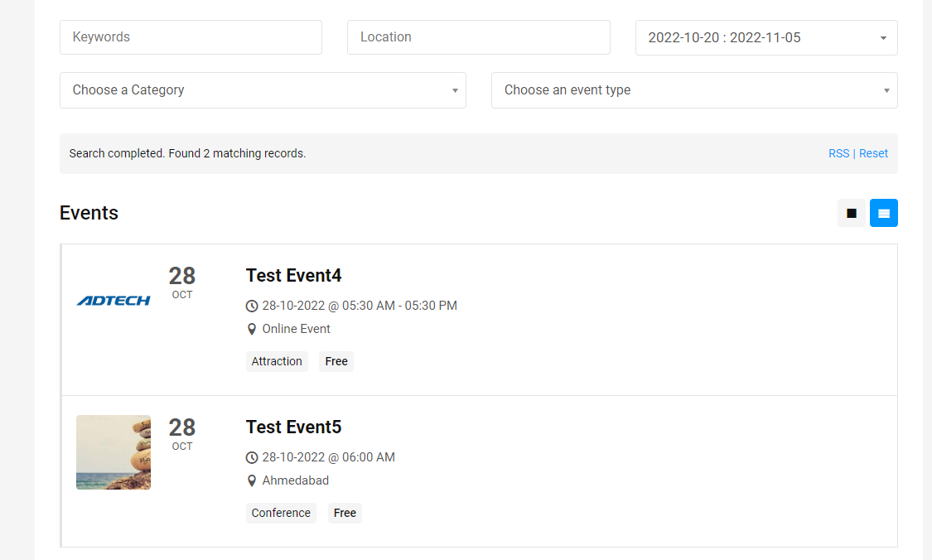Open the RSS feed link
Screen dimensions: 932x560
(x=838, y=153)
